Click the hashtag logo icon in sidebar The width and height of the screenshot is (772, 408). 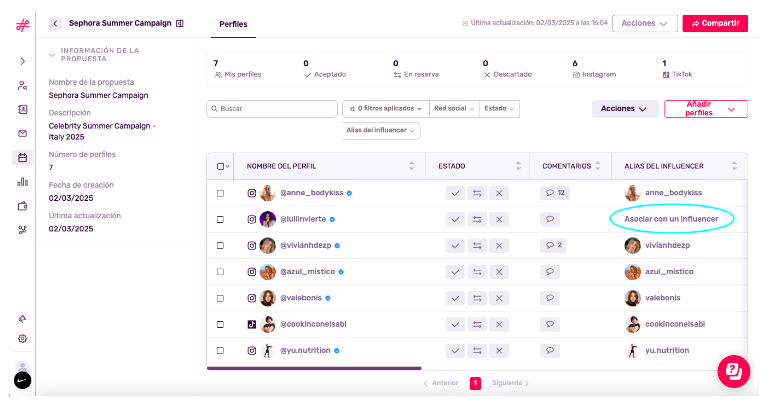[x=23, y=25]
